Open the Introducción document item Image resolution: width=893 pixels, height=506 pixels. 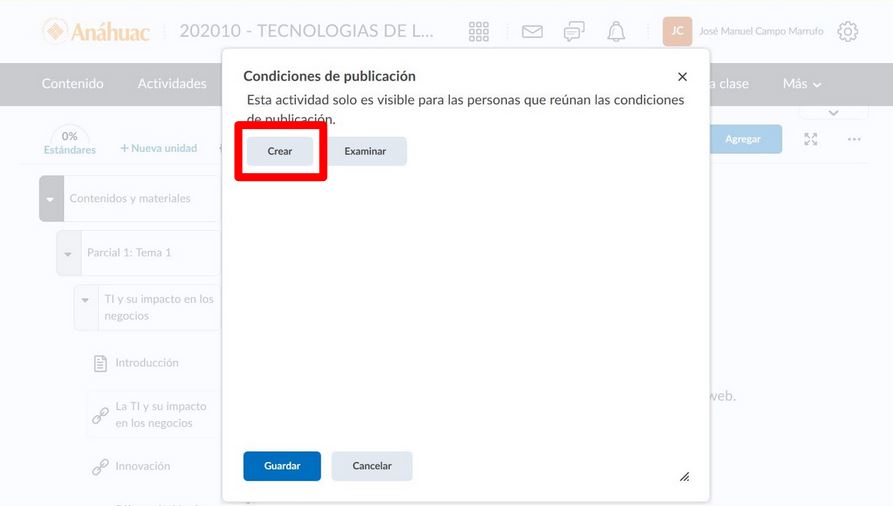click(146, 363)
